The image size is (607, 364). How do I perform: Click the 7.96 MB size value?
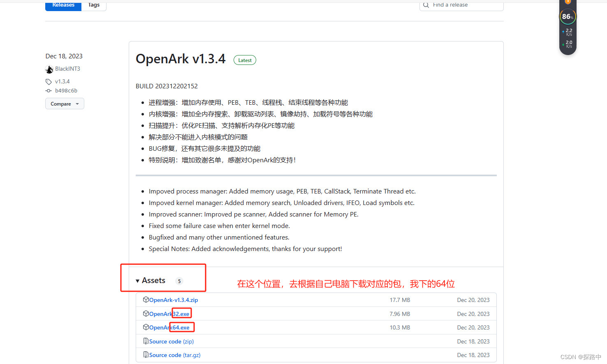click(x=400, y=314)
